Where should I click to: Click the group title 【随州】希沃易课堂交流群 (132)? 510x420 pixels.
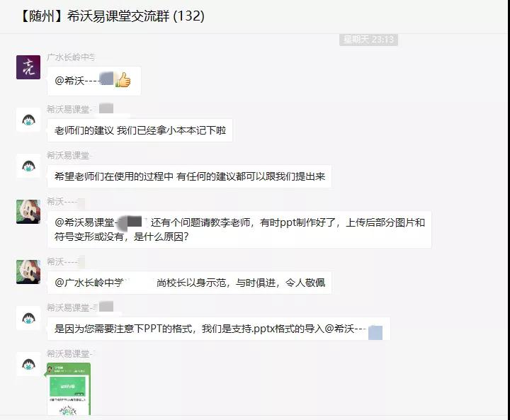pyautogui.click(x=113, y=16)
